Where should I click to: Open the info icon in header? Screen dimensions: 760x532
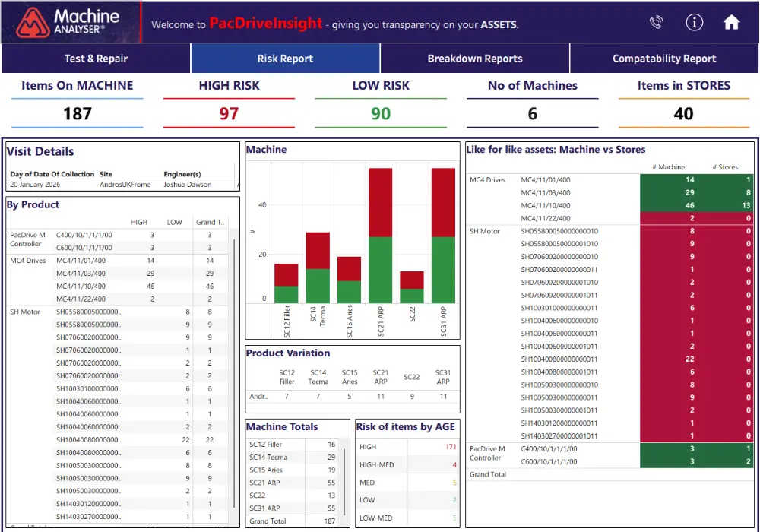[694, 22]
